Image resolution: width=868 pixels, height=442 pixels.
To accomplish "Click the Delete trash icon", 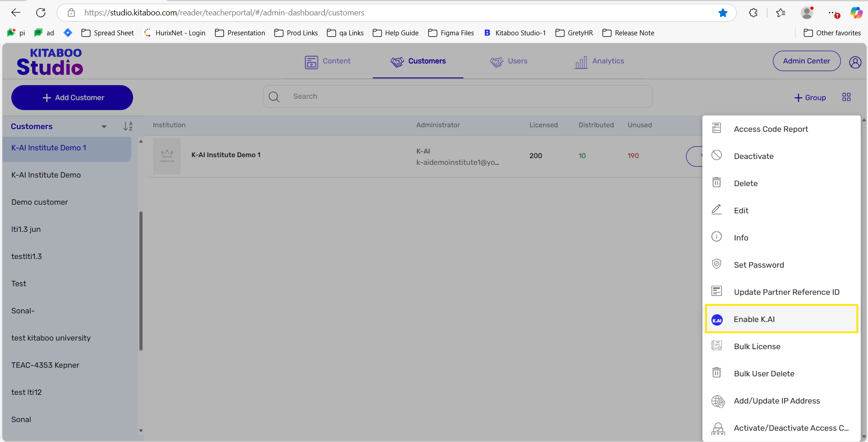I will pos(716,183).
